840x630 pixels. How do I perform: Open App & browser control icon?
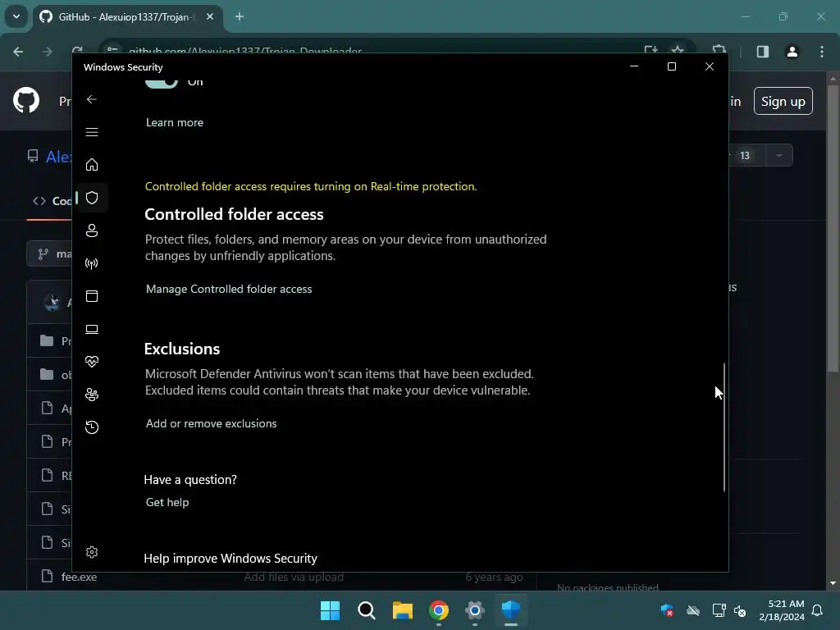pyautogui.click(x=92, y=296)
